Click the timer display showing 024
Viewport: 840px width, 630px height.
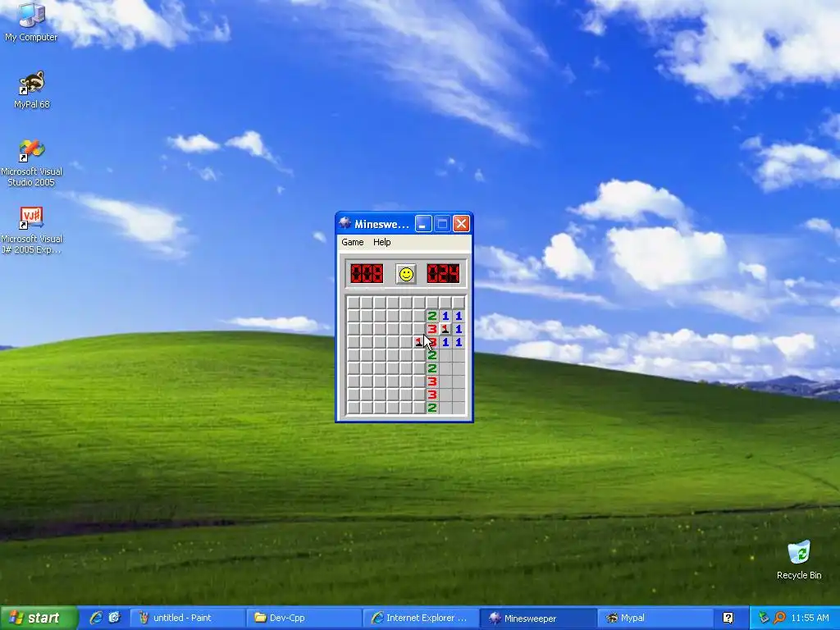coord(443,274)
